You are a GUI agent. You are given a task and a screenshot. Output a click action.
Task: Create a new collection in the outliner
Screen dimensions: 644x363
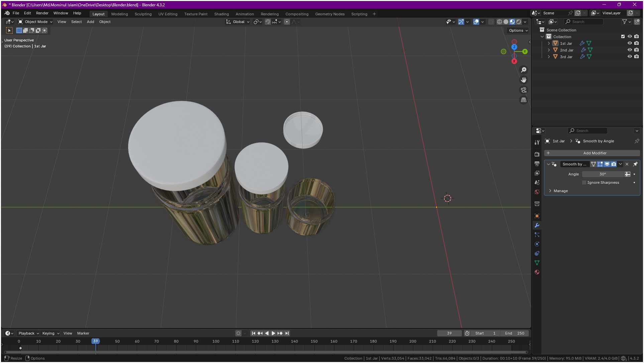click(x=637, y=22)
